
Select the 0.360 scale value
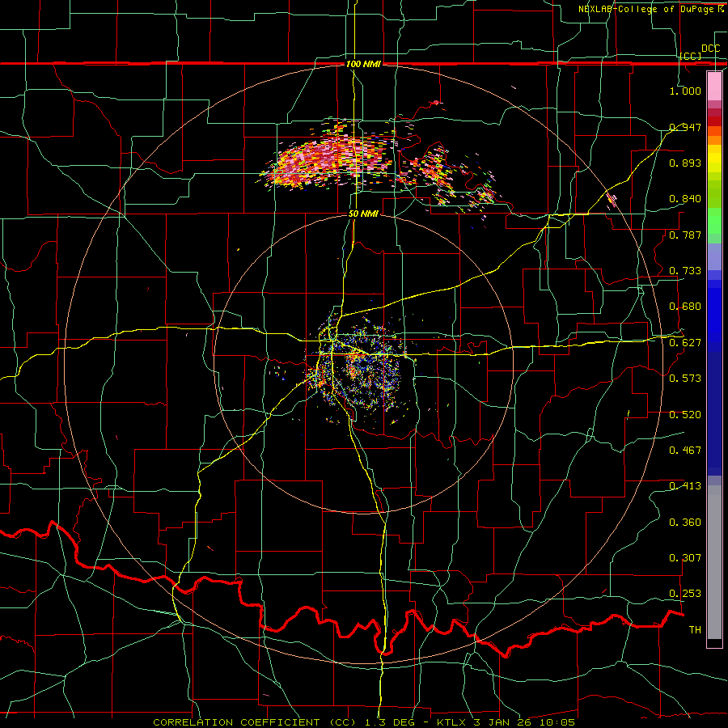tap(685, 523)
